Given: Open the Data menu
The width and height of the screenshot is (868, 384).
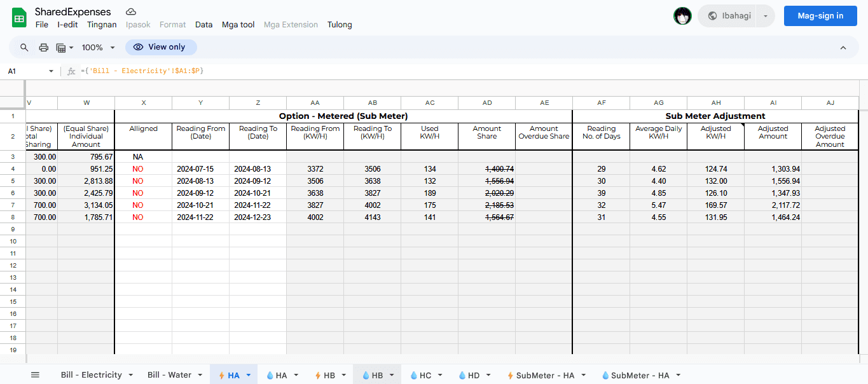Looking at the screenshot, I should 203,25.
